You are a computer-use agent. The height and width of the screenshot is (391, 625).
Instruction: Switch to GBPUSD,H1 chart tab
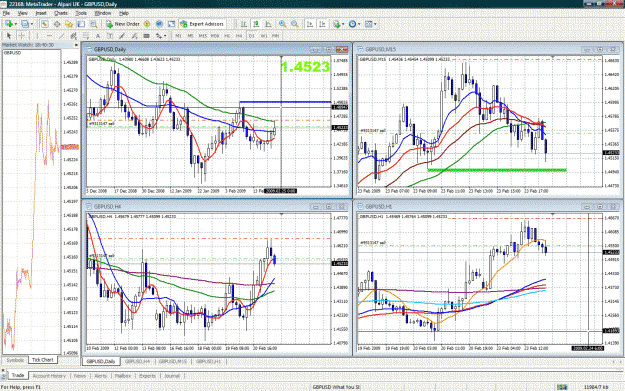(x=208, y=362)
